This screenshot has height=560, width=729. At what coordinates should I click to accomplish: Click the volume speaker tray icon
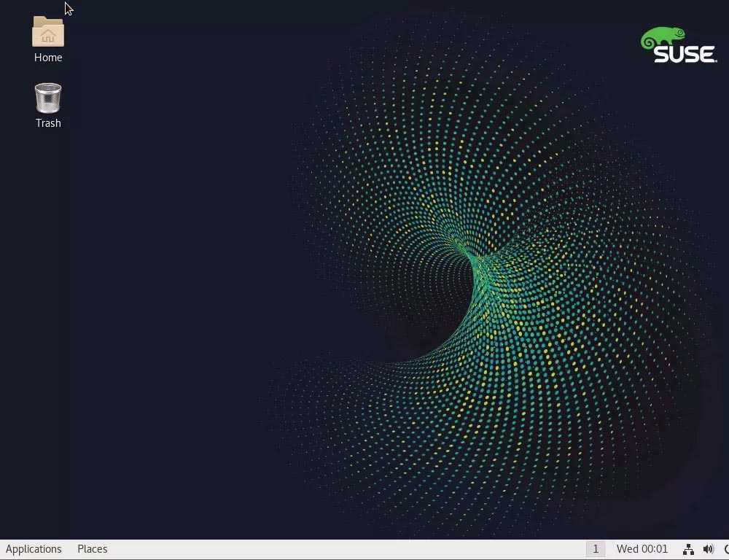point(708,549)
